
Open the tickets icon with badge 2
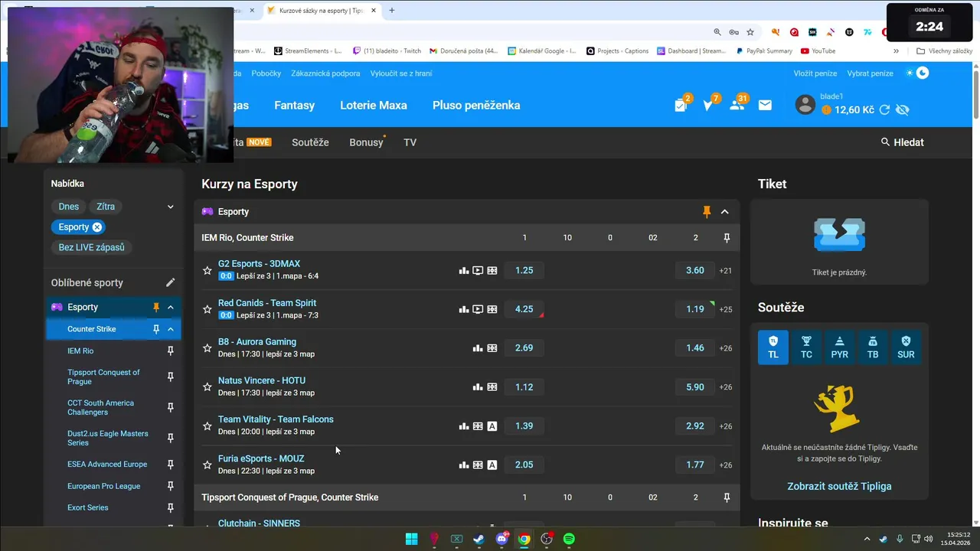(x=681, y=104)
